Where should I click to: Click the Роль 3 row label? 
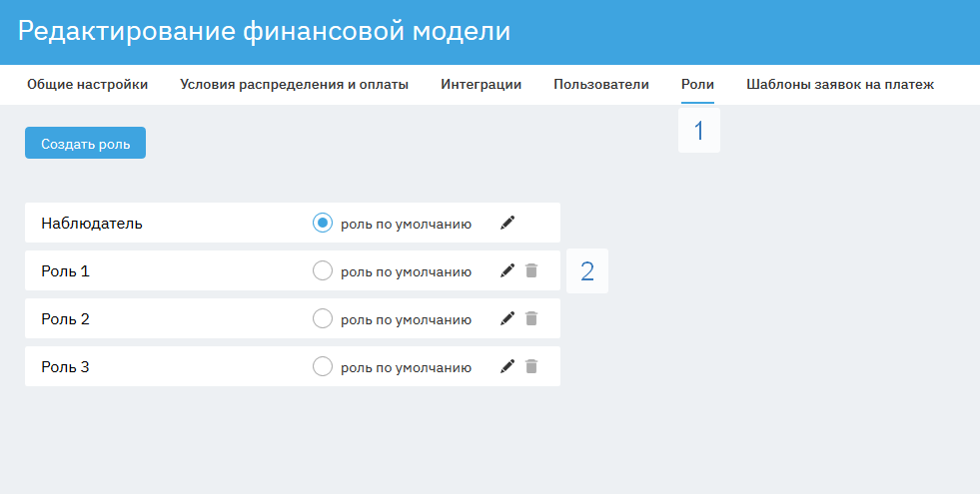66,367
